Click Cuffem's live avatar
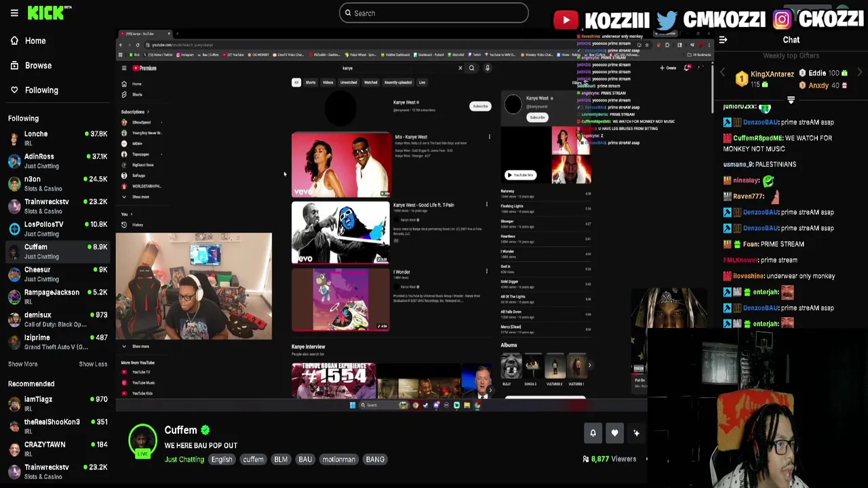Screen dimensions: 868x488 (142, 441)
